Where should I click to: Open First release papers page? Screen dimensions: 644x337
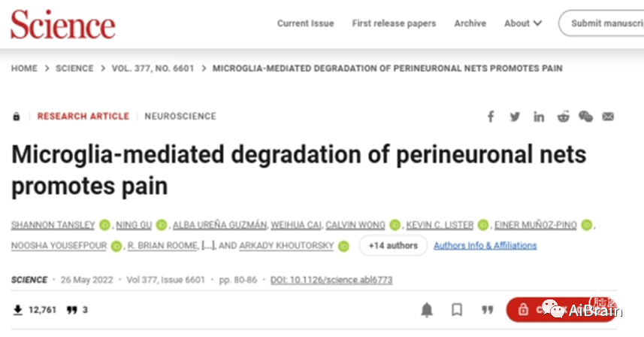[394, 23]
